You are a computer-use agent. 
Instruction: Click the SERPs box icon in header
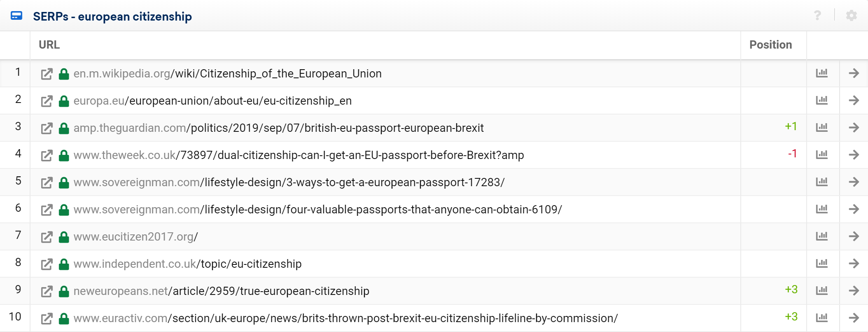(x=16, y=16)
